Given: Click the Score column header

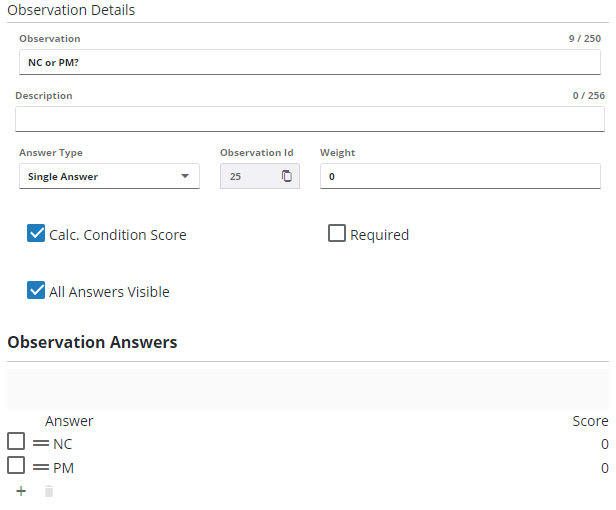Looking at the screenshot, I should 589,421.
